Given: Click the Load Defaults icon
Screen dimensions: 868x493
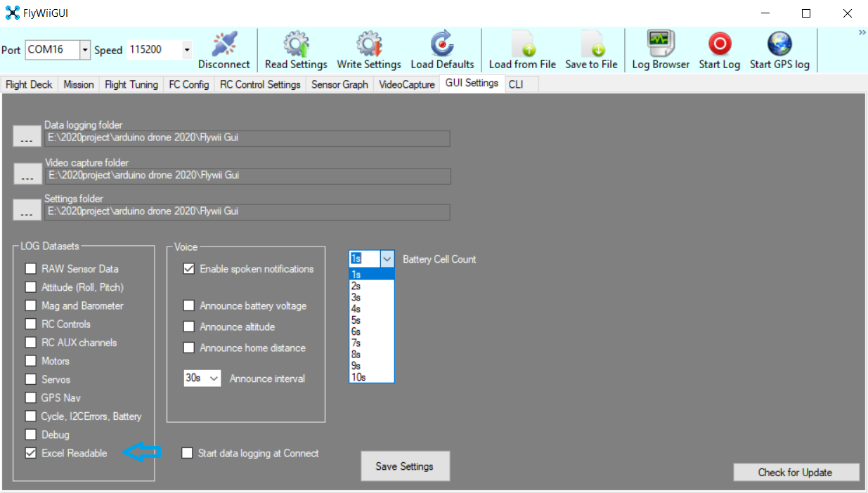Looking at the screenshot, I should pos(441,44).
